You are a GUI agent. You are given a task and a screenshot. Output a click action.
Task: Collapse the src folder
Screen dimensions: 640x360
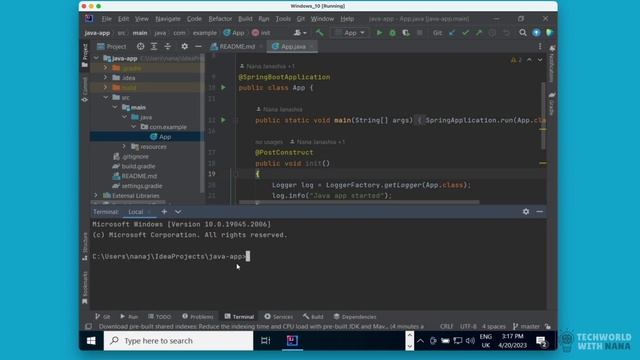tap(106, 97)
